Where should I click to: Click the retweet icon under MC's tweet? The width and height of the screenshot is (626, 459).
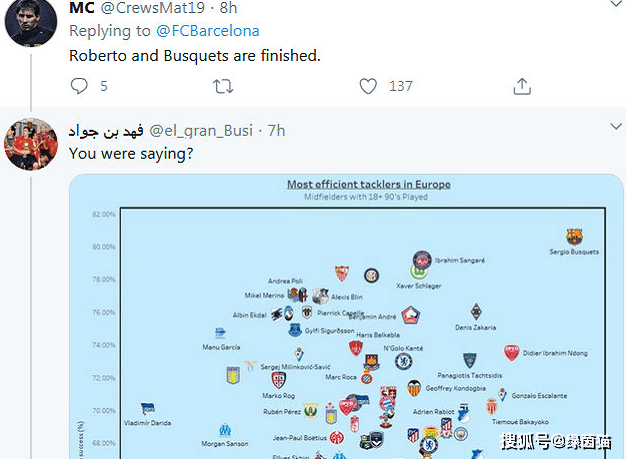(x=223, y=86)
